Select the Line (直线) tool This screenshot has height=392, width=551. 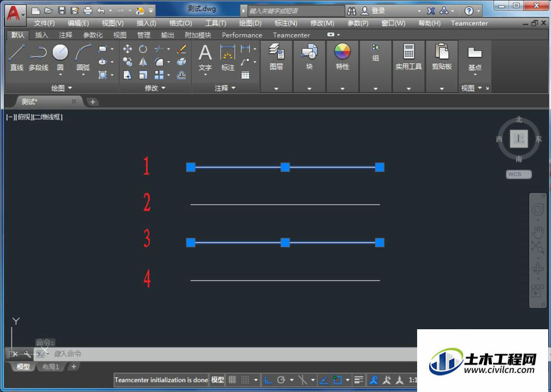[x=17, y=57]
